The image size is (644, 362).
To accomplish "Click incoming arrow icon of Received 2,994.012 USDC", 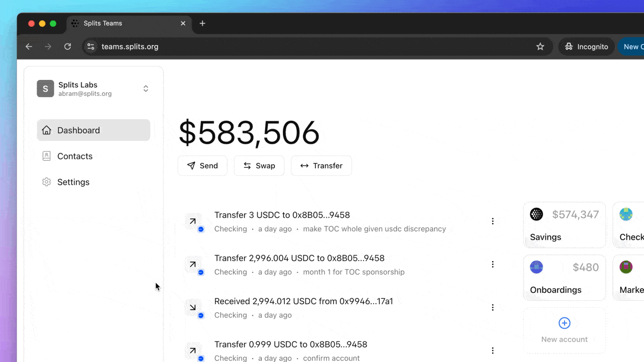I will (193, 307).
